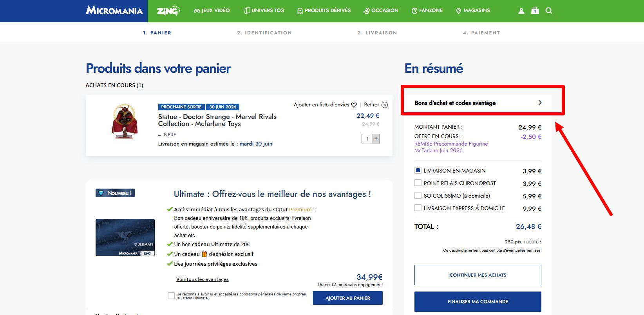Image resolution: width=644 pixels, height=315 pixels.
Task: Open the Produits Dérivés menu
Action: click(x=324, y=11)
